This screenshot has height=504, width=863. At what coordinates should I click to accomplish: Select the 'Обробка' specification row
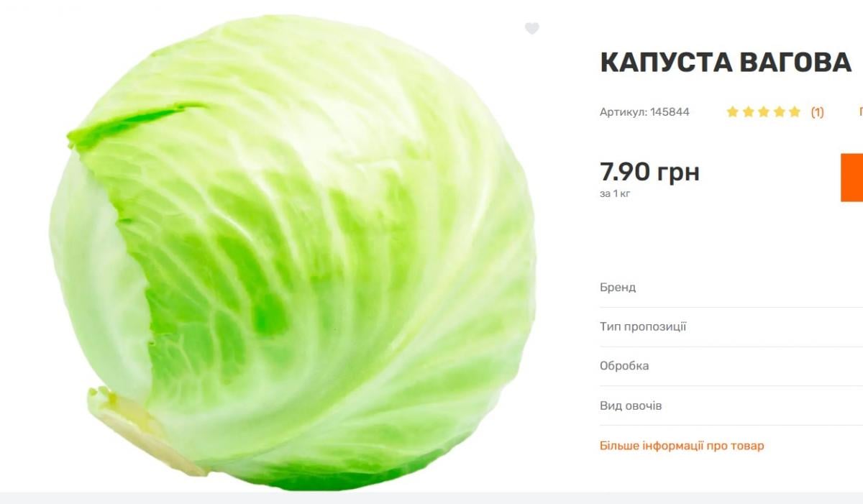pyautogui.click(x=731, y=366)
